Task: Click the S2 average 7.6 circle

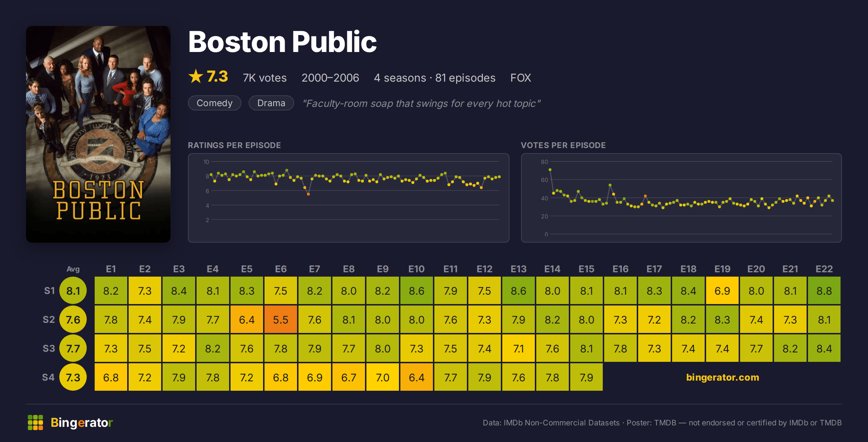Action: [x=73, y=320]
